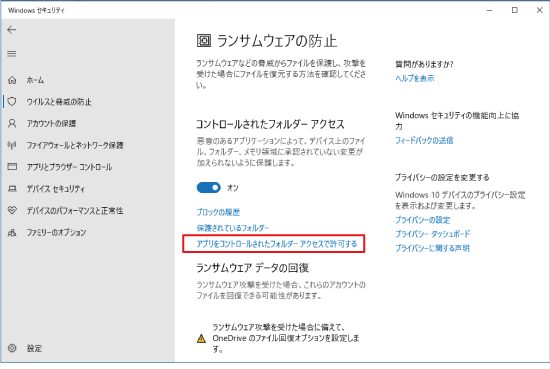Select ウイルスと脅威の防止 in sidebar
The width and height of the screenshot is (550, 369).
click(59, 102)
